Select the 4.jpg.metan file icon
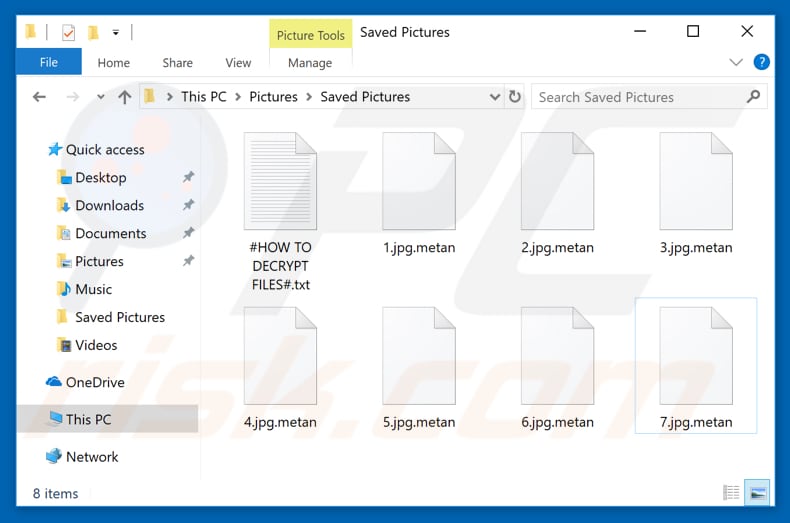 280,356
